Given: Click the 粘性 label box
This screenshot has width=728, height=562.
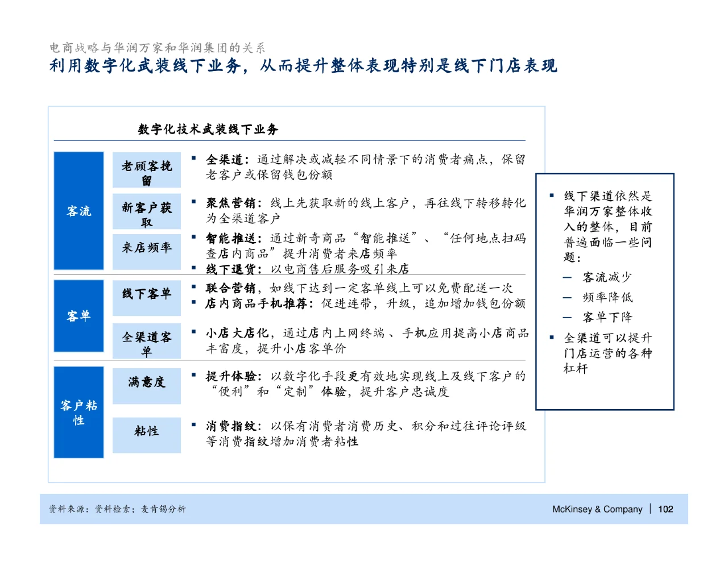Looking at the screenshot, I should (146, 435).
